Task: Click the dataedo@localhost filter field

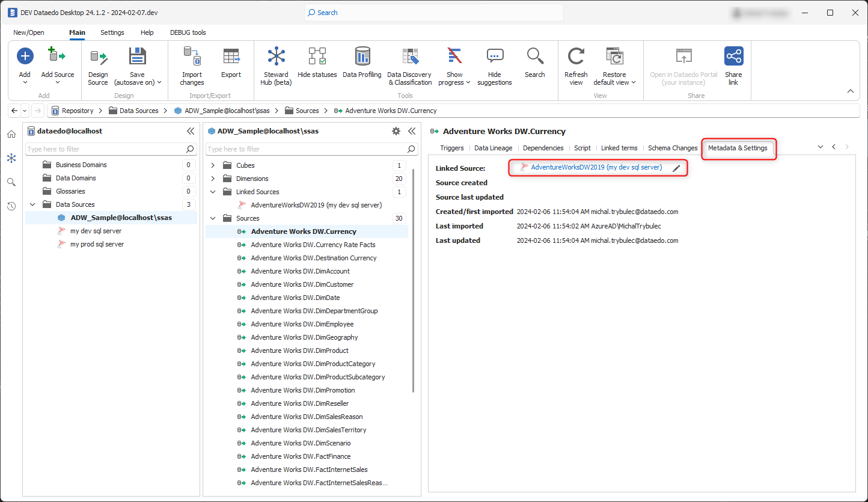Action: (x=111, y=149)
